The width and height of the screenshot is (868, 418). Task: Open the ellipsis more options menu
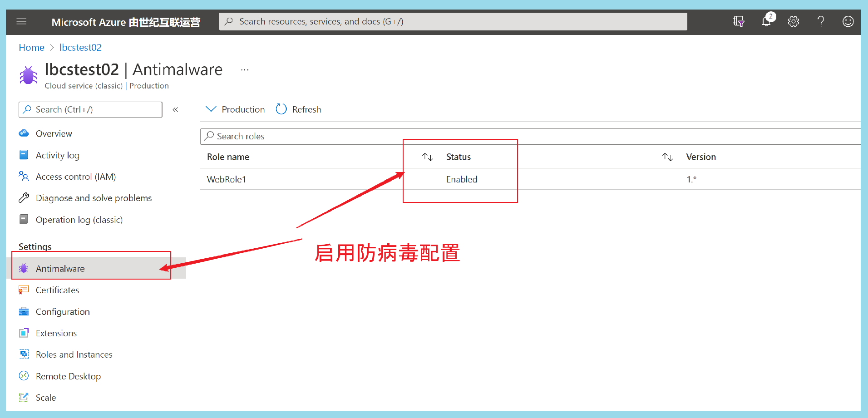coord(245,70)
